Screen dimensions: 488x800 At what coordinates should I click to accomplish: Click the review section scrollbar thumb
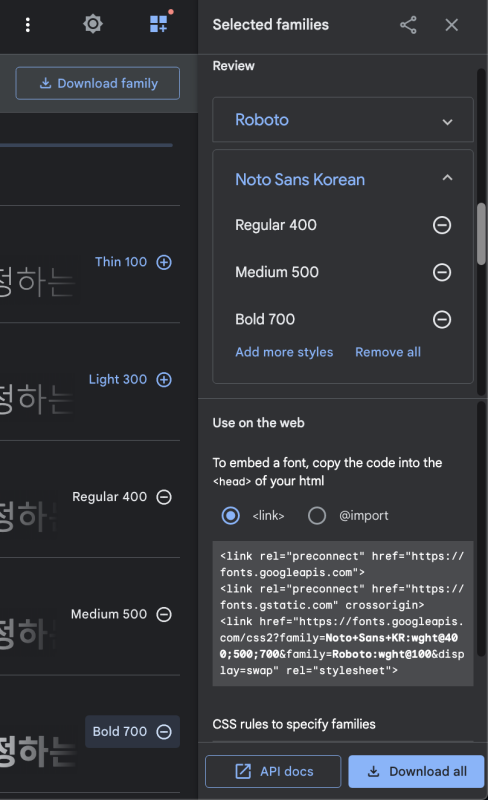click(481, 234)
